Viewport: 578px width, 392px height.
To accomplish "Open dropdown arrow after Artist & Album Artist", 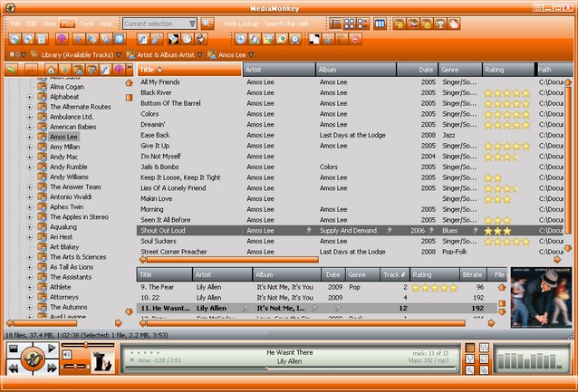I will pos(199,55).
